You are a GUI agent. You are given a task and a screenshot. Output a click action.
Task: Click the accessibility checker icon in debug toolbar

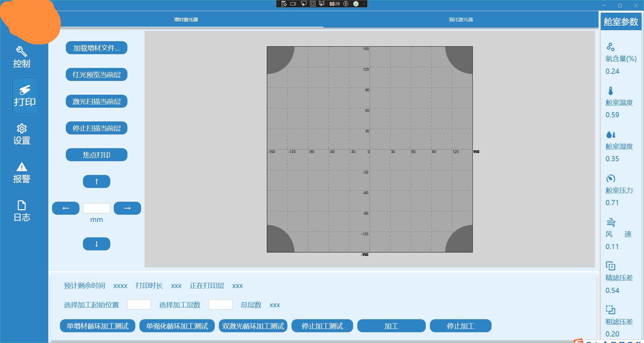pyautogui.click(x=346, y=4)
